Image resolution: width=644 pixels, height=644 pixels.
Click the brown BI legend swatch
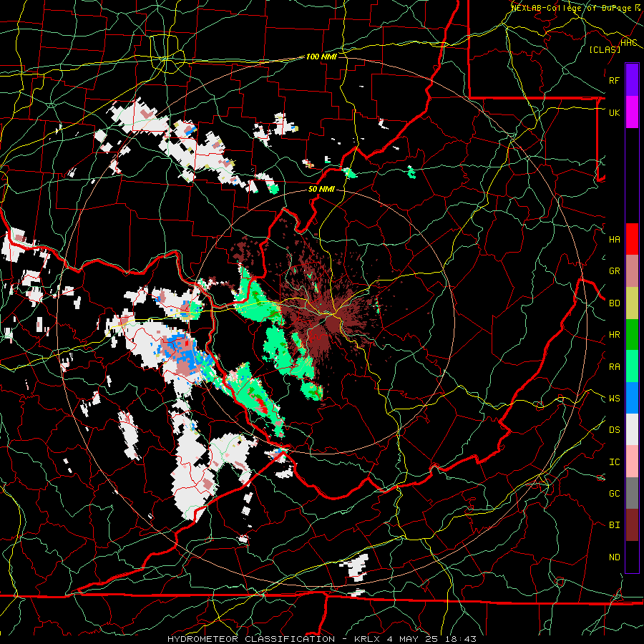click(x=632, y=525)
